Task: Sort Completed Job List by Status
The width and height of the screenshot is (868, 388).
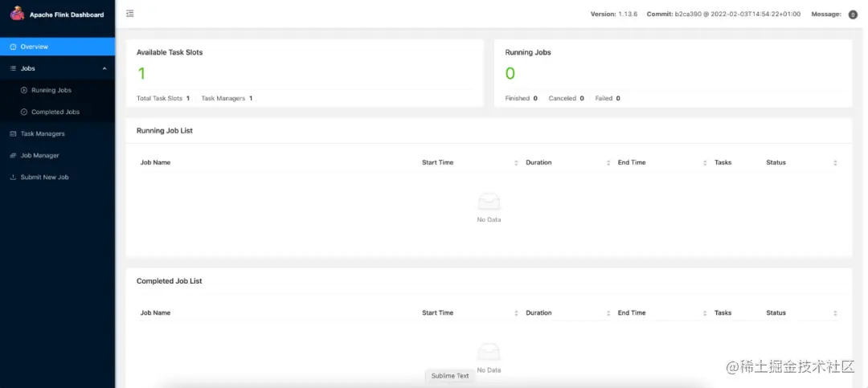Action: click(835, 313)
